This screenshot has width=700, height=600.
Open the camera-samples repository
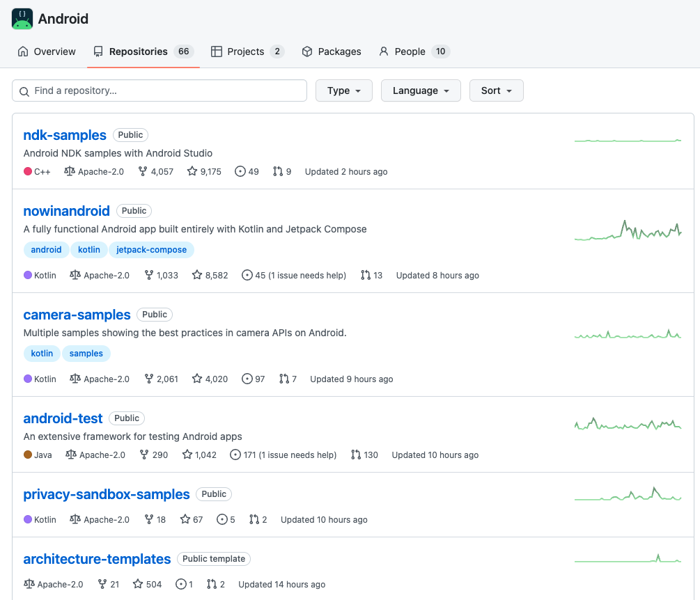click(77, 315)
